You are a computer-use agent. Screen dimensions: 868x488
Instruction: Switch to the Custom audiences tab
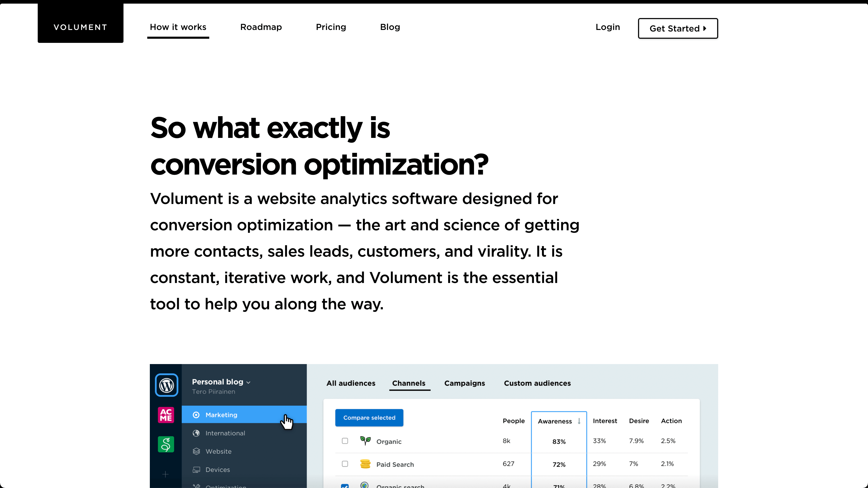coord(537,383)
